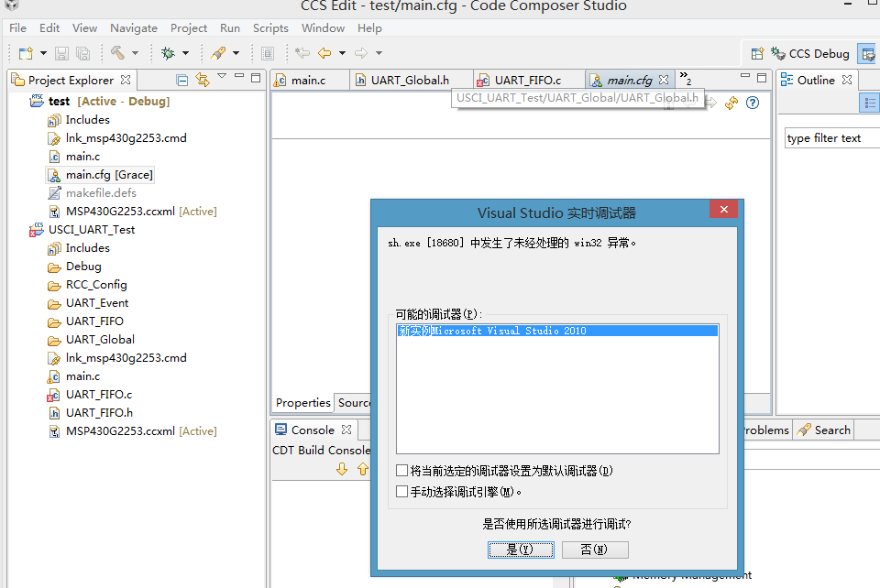Enable set selected debugger as default checkbox
The width and height of the screenshot is (880, 588).
coord(401,470)
